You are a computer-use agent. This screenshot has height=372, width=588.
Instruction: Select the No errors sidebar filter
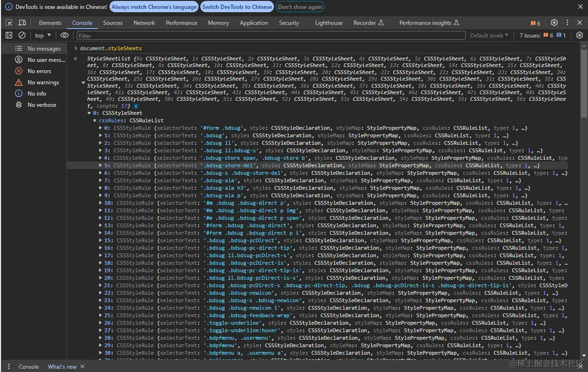click(33, 71)
